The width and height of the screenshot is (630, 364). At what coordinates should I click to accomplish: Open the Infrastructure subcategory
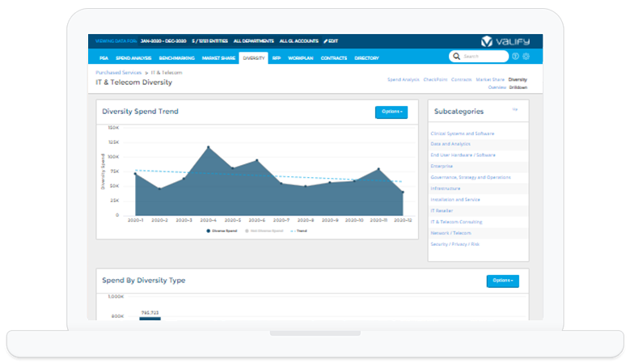point(446,188)
